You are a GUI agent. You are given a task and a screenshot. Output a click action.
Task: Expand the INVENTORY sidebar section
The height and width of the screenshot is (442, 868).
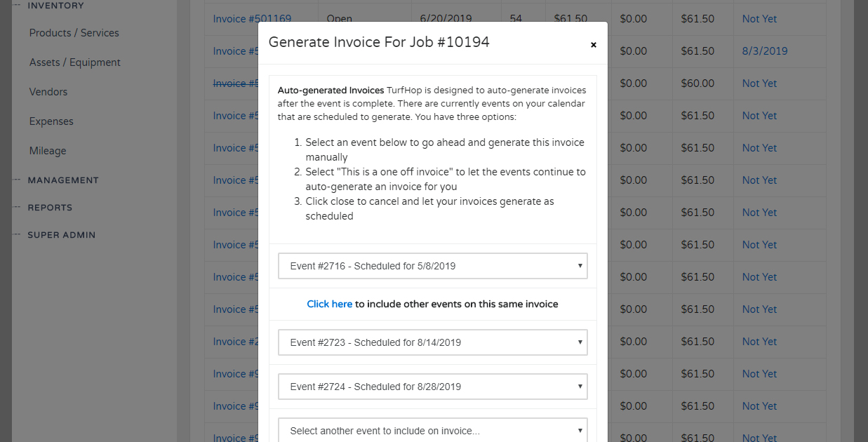[x=56, y=6]
